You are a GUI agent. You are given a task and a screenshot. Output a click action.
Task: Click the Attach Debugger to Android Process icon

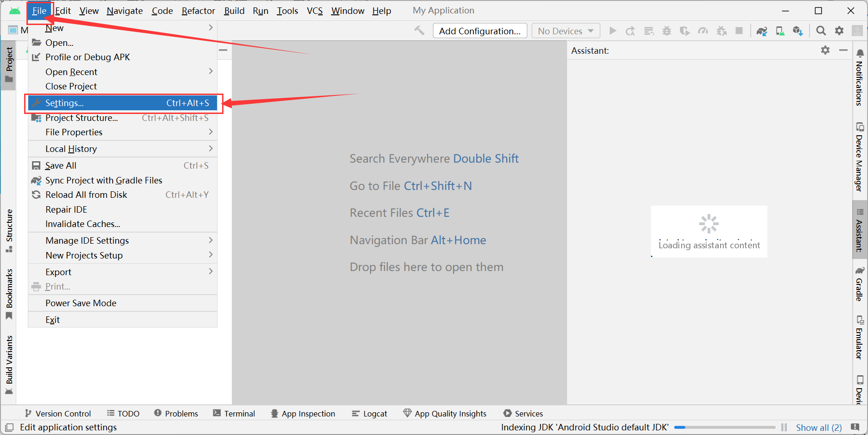721,31
